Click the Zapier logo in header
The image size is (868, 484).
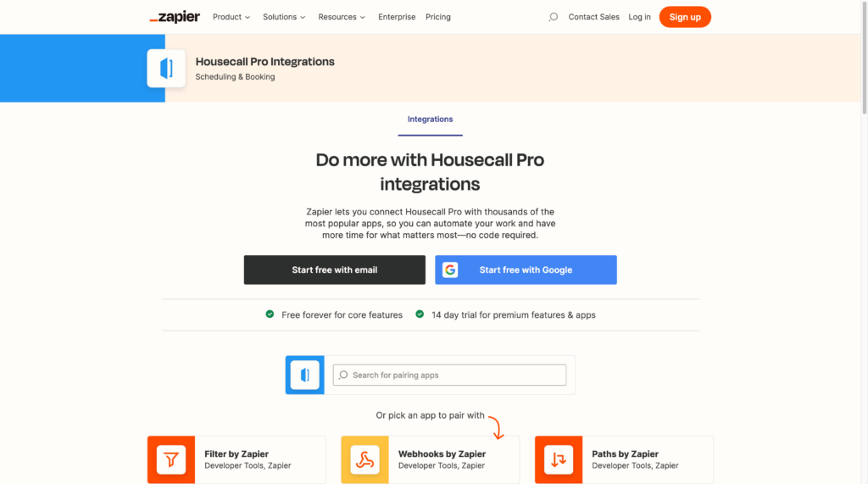click(175, 17)
